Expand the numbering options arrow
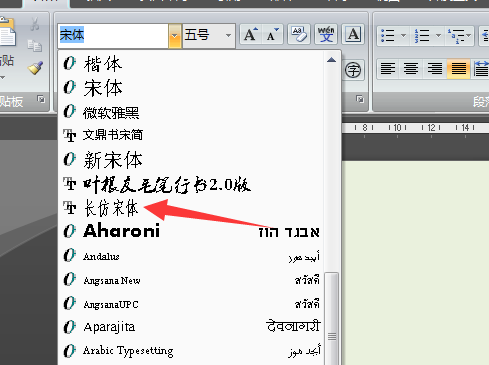Image resolution: width=489 pixels, height=365 pixels. pyautogui.click(x=438, y=35)
